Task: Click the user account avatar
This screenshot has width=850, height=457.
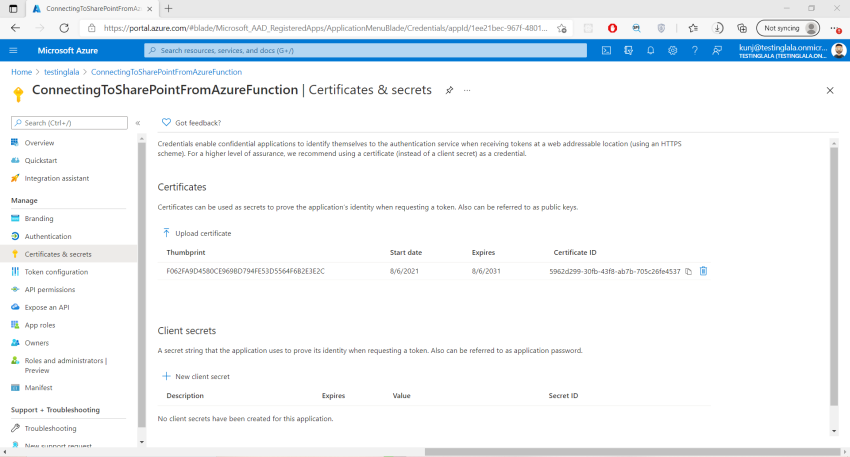Action: click(839, 50)
